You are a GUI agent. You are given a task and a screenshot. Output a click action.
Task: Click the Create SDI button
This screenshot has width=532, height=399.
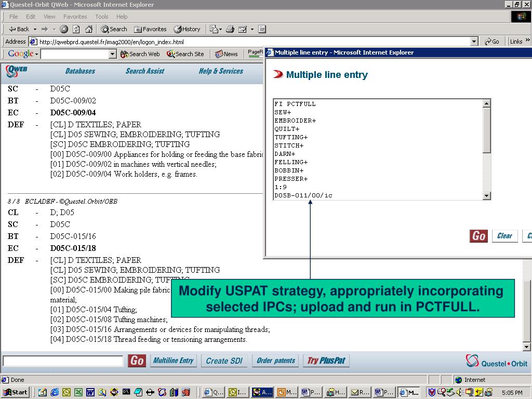coord(224,361)
